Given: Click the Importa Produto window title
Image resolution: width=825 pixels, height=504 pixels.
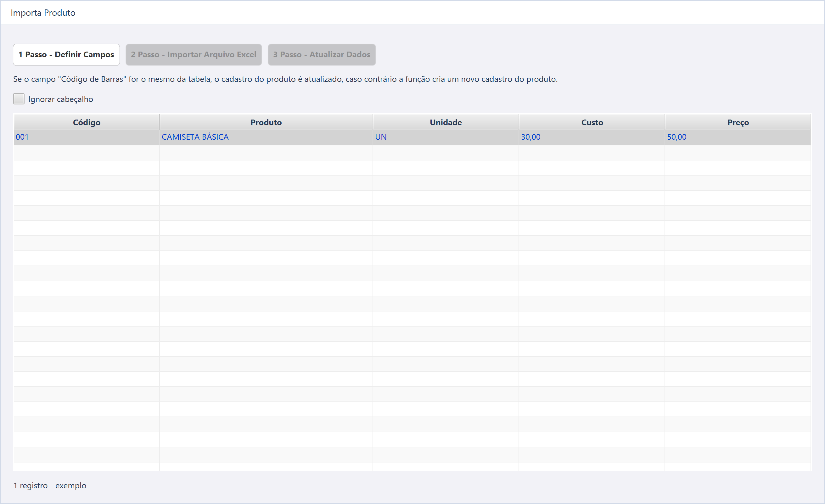Looking at the screenshot, I should 43,13.
